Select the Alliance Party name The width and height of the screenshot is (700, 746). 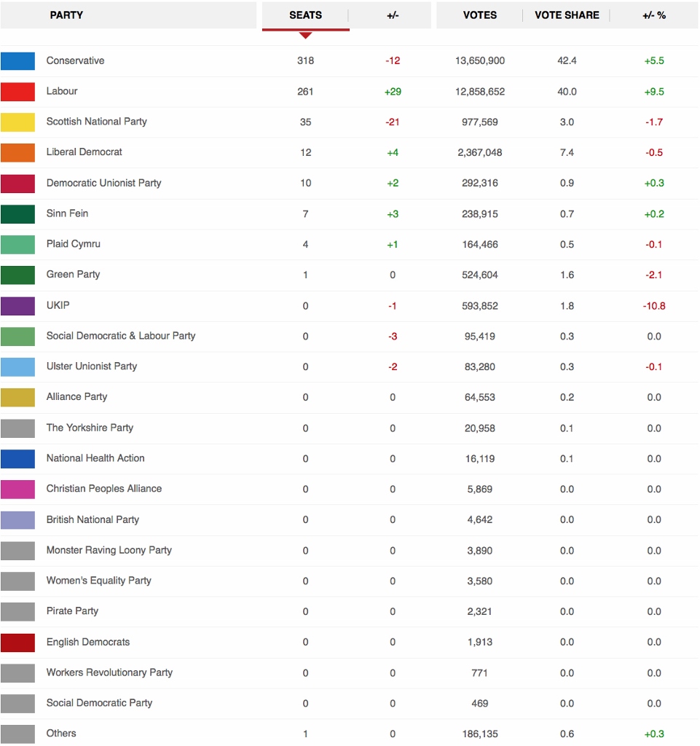point(76,396)
